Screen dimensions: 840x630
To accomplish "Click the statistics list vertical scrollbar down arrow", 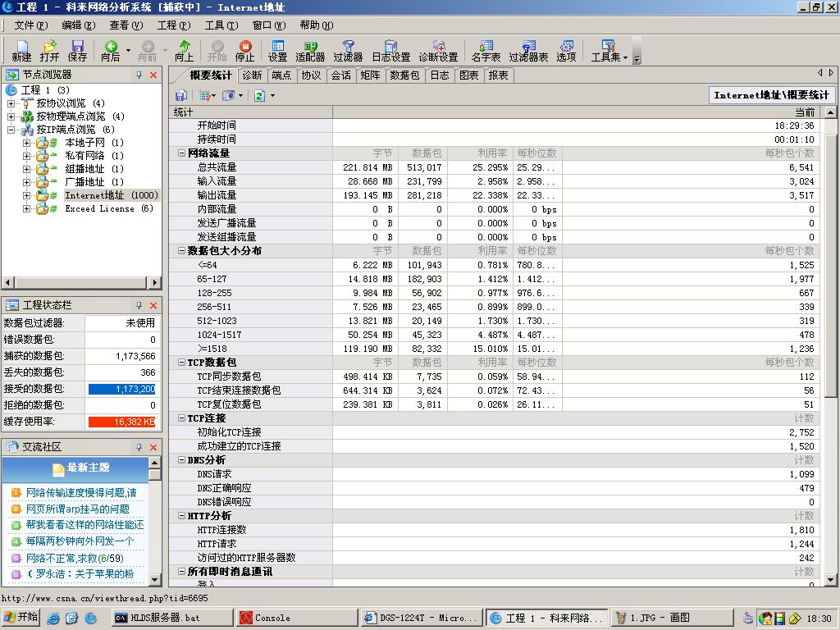I will (x=829, y=580).
